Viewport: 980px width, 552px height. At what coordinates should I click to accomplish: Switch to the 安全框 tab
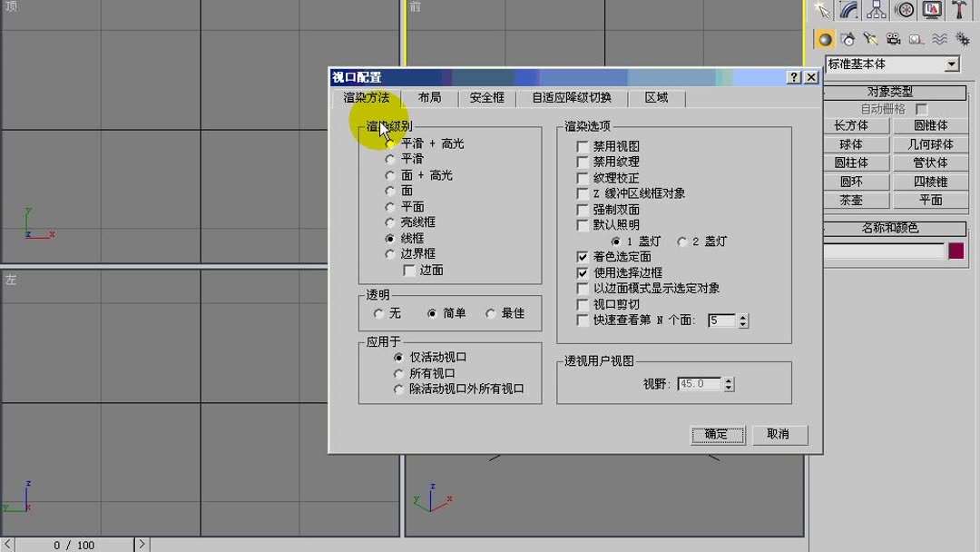485,97
